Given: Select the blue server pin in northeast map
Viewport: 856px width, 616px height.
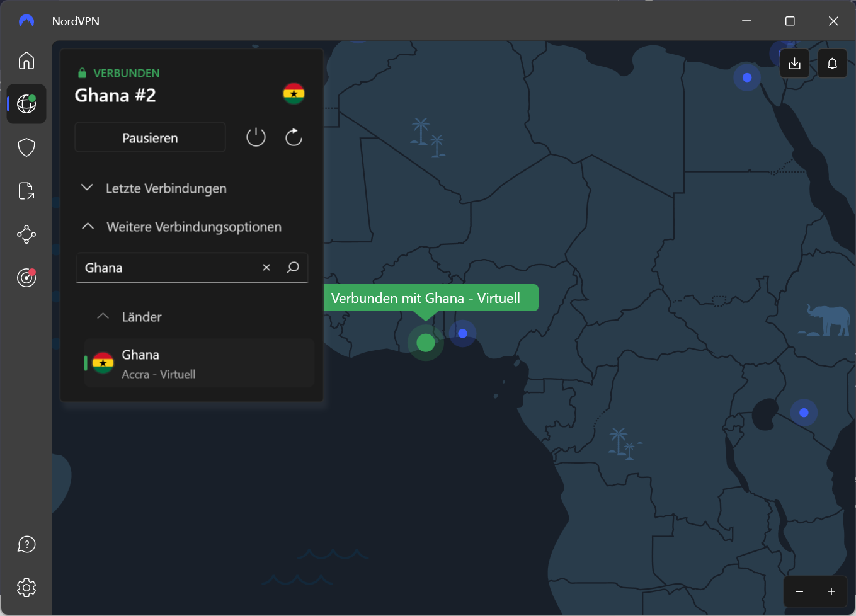Looking at the screenshot, I should pos(747,77).
